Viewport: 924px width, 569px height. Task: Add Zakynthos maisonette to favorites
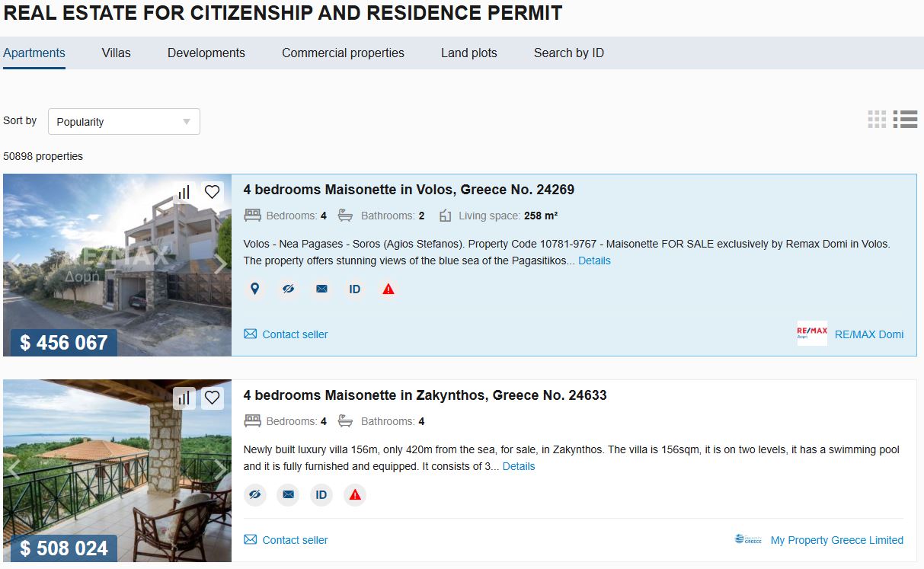click(213, 398)
